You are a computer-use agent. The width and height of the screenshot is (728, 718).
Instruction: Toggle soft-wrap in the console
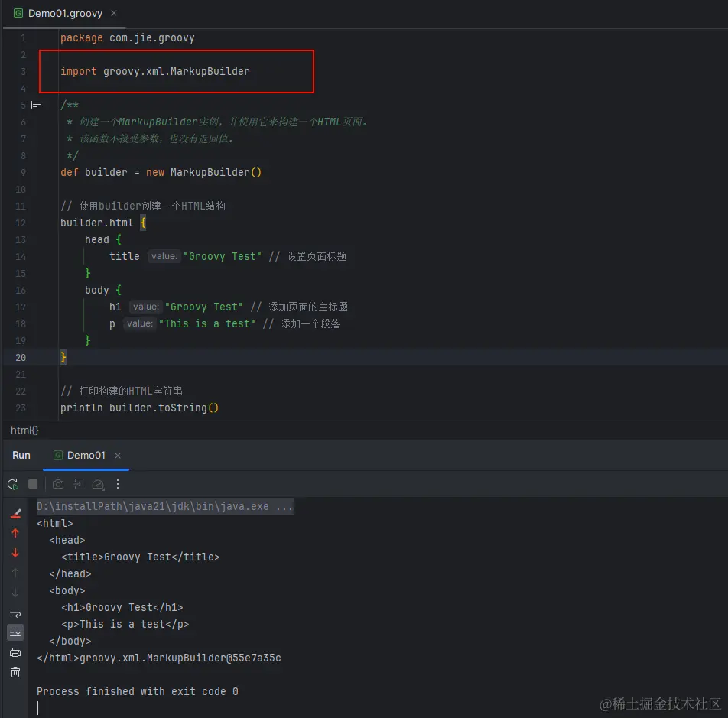pos(15,612)
